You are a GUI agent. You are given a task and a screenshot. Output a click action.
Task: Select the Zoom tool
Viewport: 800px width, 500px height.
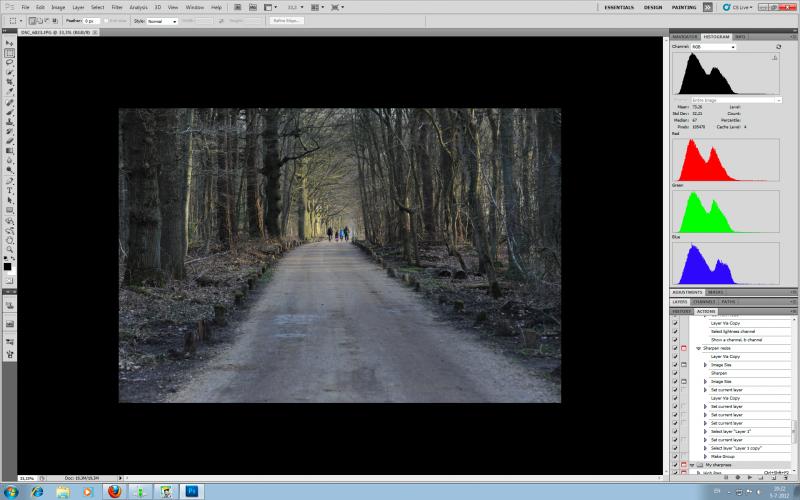coord(9,250)
